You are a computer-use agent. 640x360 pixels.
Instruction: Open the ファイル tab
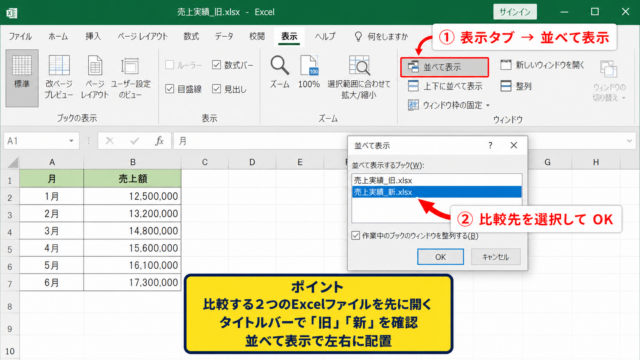20,36
